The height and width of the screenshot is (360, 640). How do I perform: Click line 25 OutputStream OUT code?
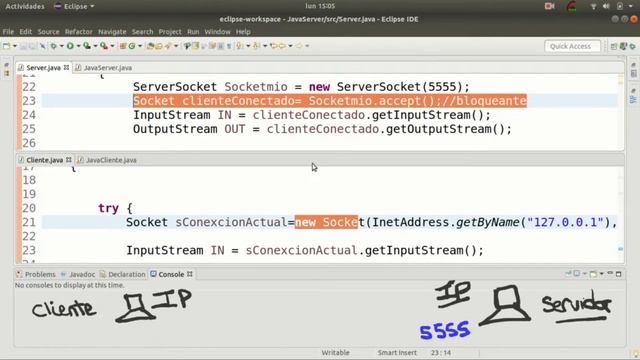(x=322, y=129)
